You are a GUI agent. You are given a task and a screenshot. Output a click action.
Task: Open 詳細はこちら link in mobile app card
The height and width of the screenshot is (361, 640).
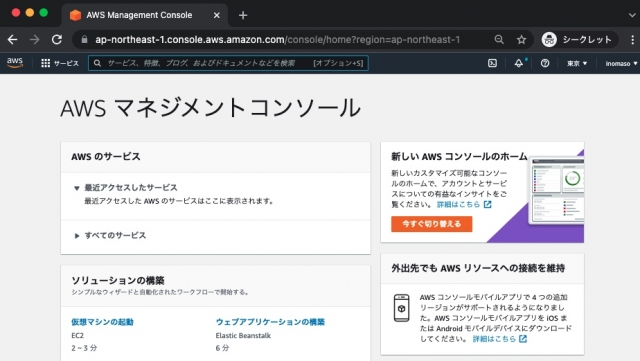point(494,339)
